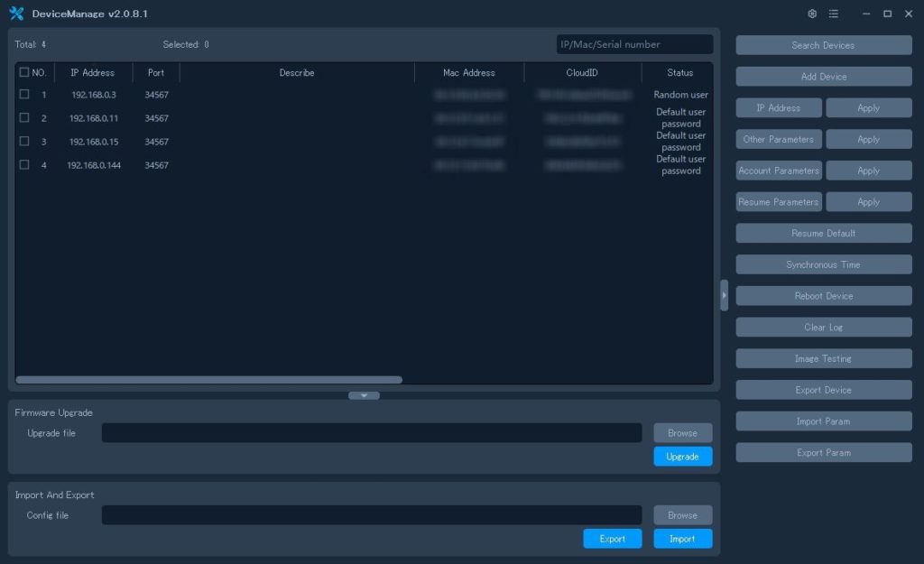Image resolution: width=924 pixels, height=564 pixels.
Task: Browse for the firmware upgrade file
Action: pos(682,432)
